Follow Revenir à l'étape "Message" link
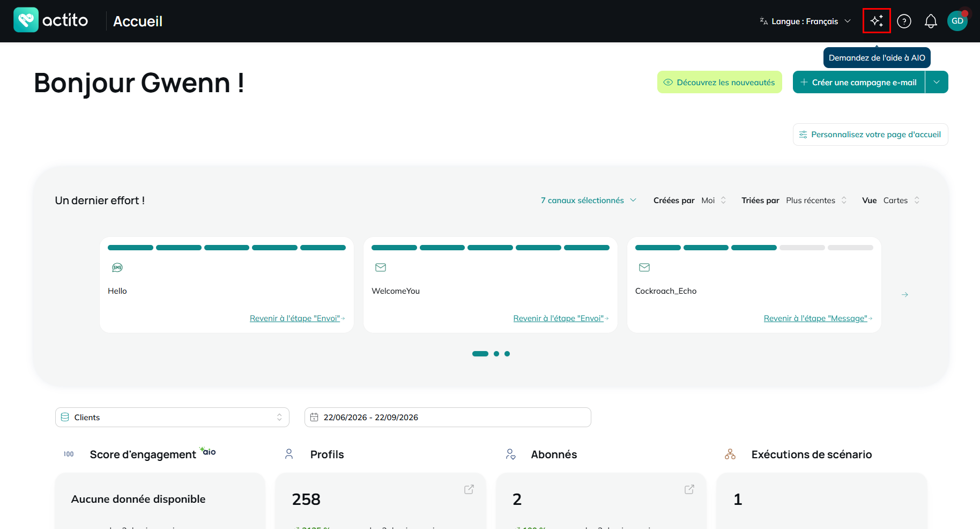This screenshot has height=529, width=980. coord(815,318)
